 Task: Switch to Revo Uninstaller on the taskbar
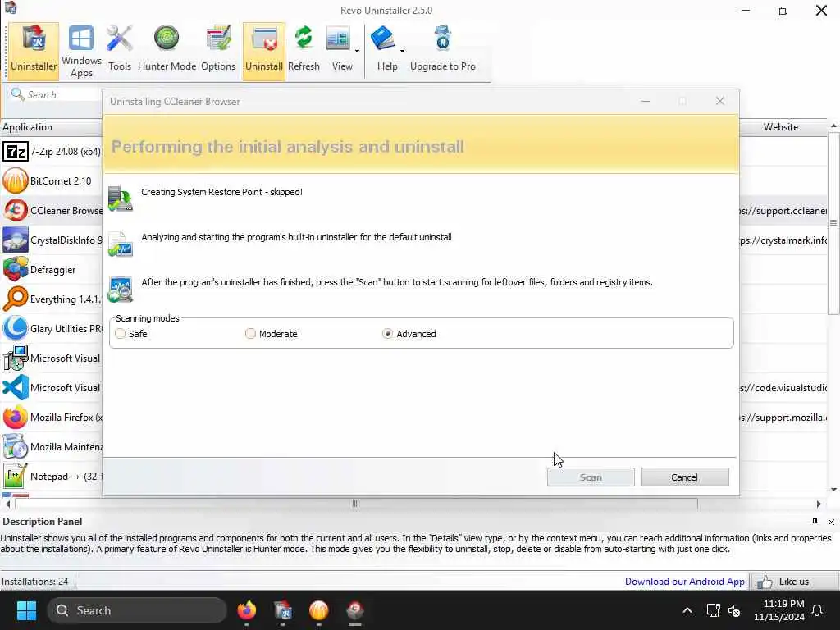click(x=283, y=610)
